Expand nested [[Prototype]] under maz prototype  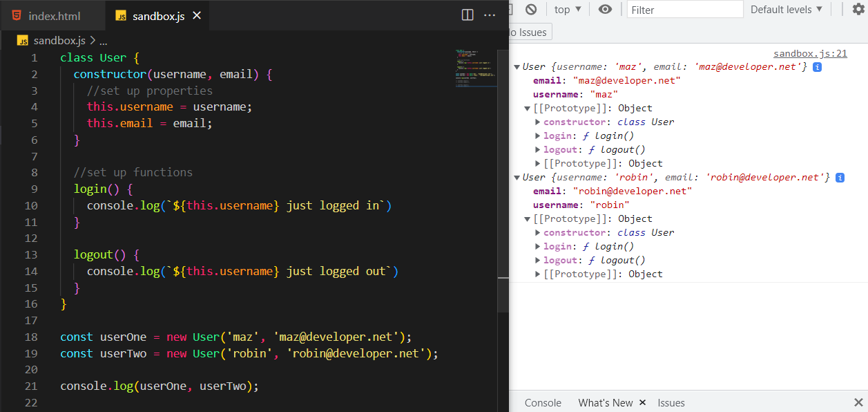pos(538,164)
